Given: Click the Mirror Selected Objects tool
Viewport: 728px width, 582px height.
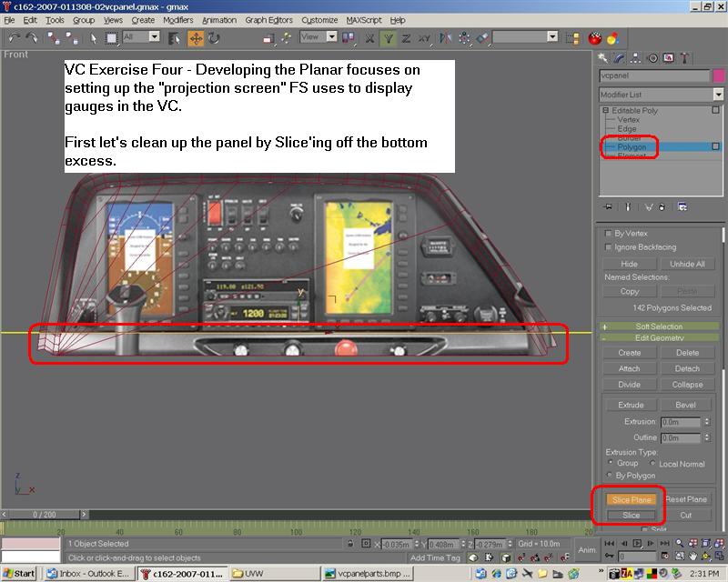Looking at the screenshot, I should (x=445, y=38).
